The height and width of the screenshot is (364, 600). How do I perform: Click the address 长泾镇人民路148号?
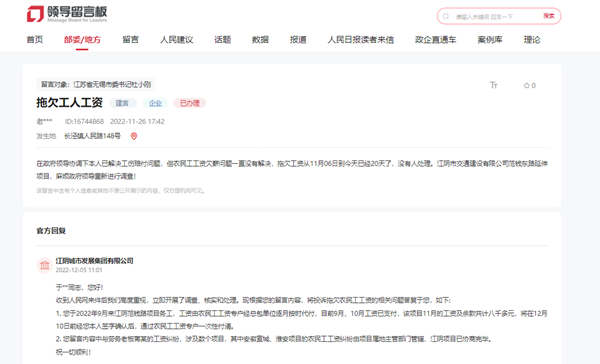(x=92, y=136)
